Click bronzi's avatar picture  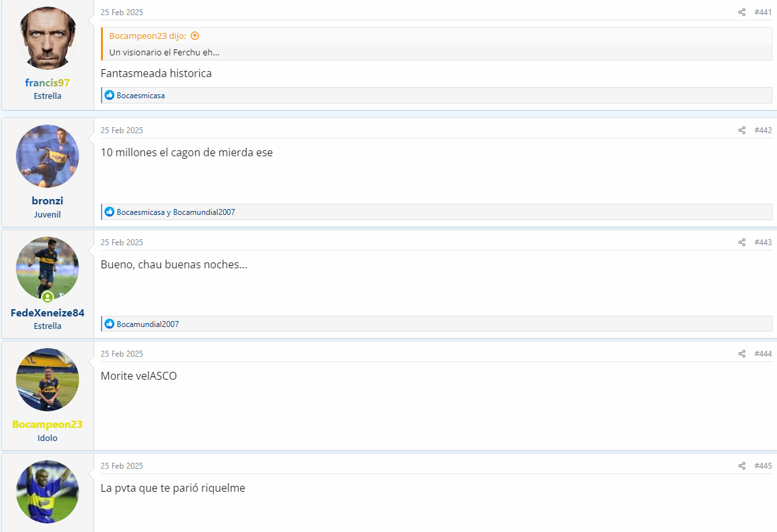coord(47,156)
